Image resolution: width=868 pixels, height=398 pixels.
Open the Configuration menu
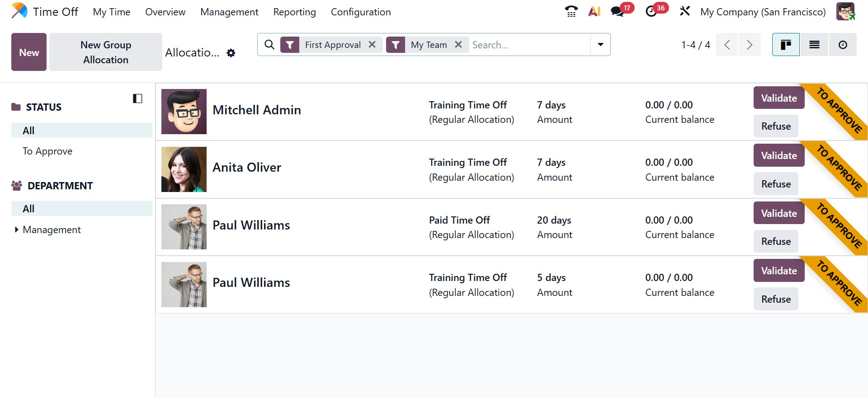360,12
